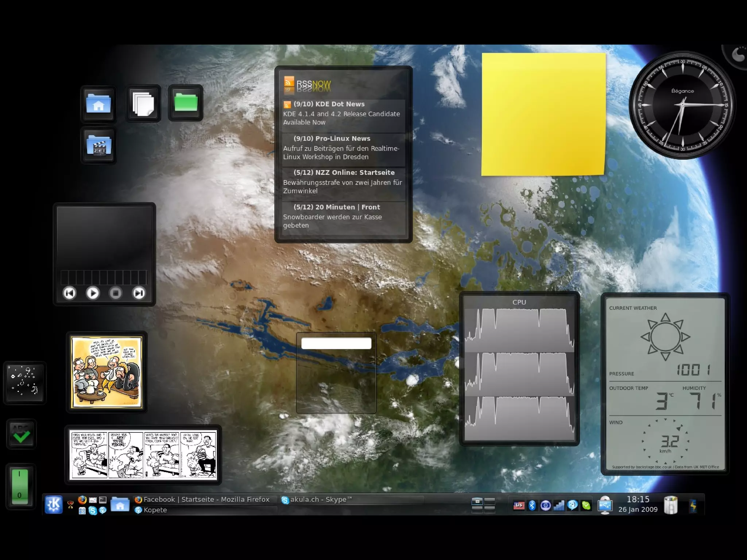Click the white text input field widget
Viewport: 747px width, 560px height.
click(336, 343)
